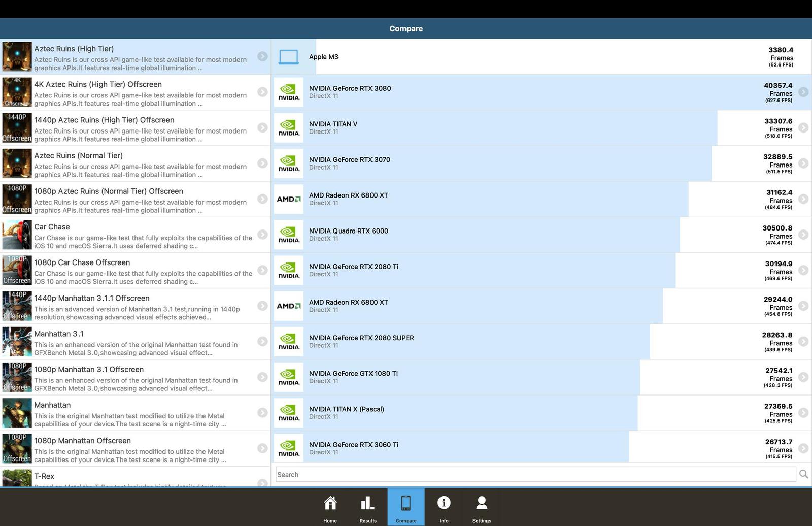Click 4K Aztec Ruins Offscreen thumbnail

click(x=17, y=92)
